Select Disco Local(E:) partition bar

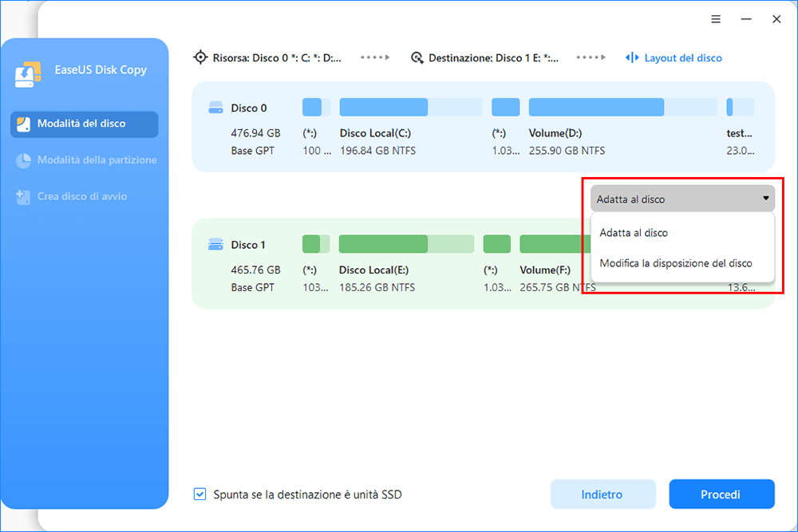pyautogui.click(x=406, y=244)
